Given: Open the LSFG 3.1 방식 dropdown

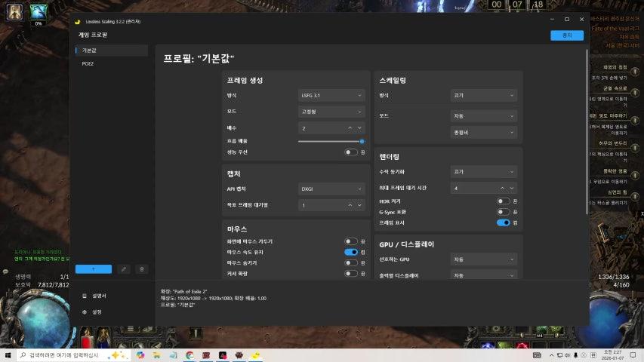Looking at the screenshot, I should pyautogui.click(x=331, y=96).
